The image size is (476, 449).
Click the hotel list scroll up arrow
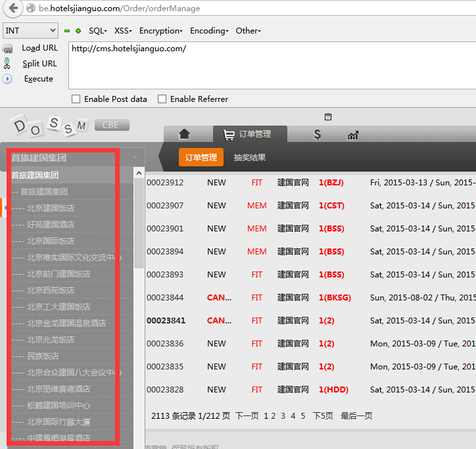[139, 173]
